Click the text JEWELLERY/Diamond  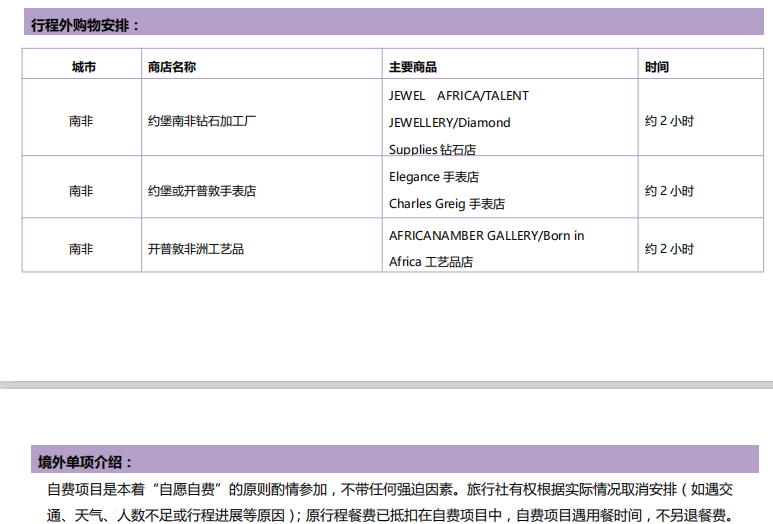coord(450,122)
